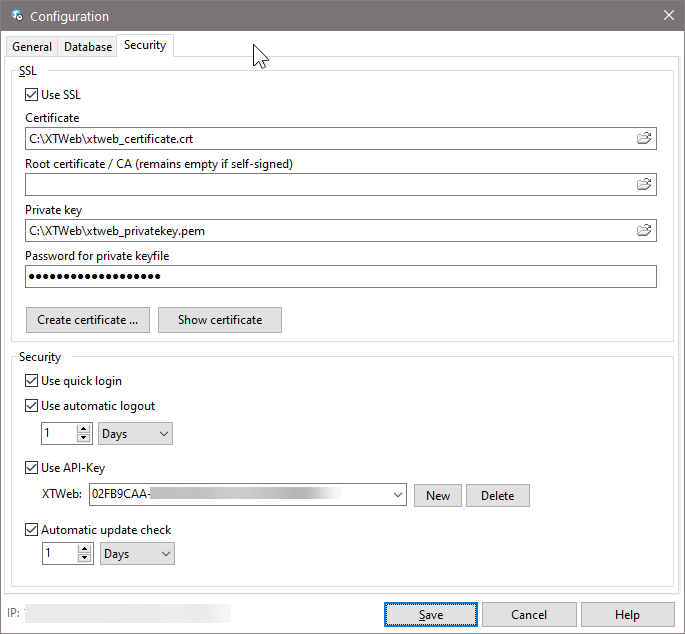Toggle the Use quick login checkbox
The width and height of the screenshot is (685, 634).
(x=32, y=381)
